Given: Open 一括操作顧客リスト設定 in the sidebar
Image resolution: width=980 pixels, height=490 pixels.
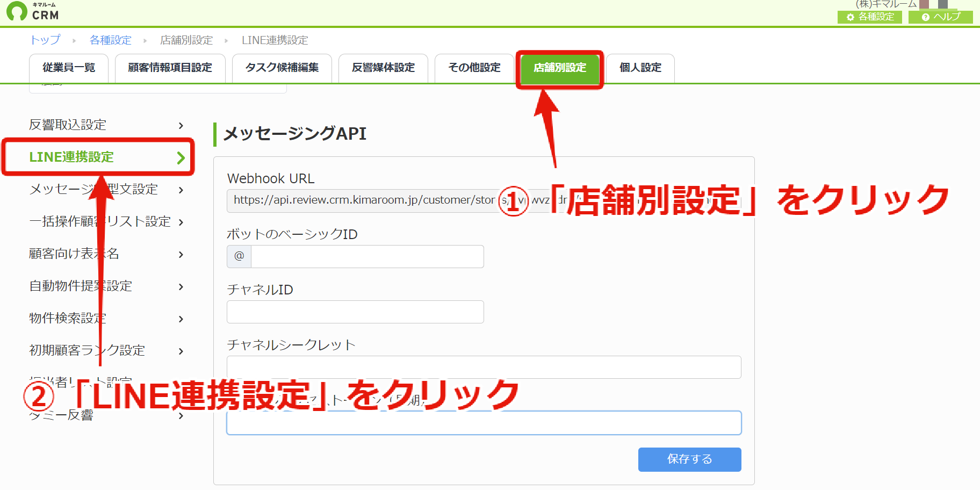Looking at the screenshot, I should (x=106, y=222).
